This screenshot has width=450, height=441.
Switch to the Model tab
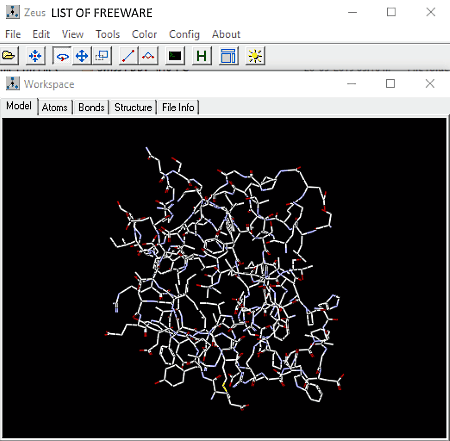coord(19,106)
